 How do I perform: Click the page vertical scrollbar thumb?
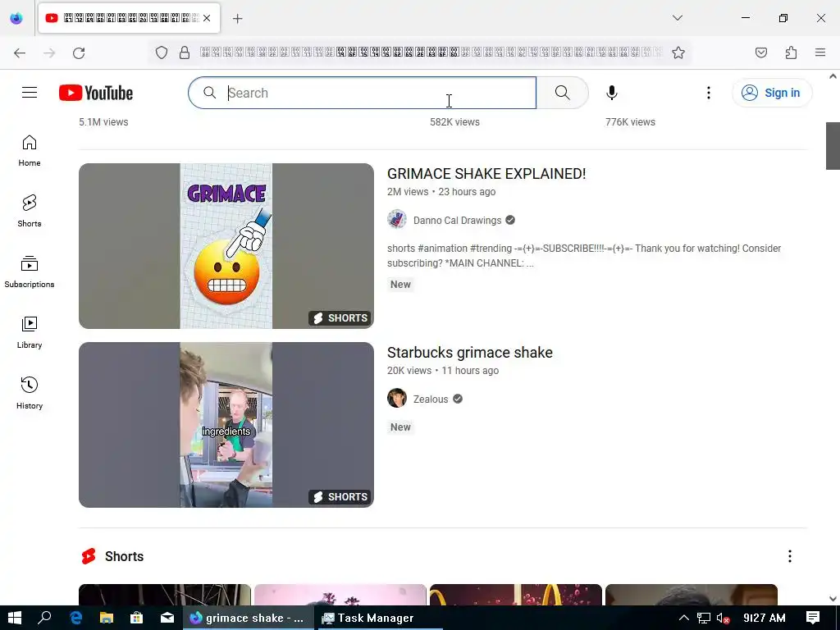pos(833,146)
